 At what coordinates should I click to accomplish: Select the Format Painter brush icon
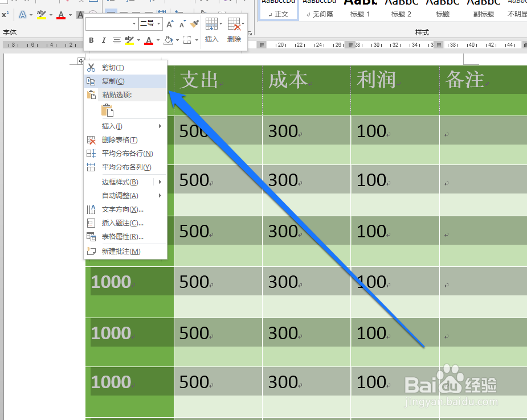pos(193,24)
